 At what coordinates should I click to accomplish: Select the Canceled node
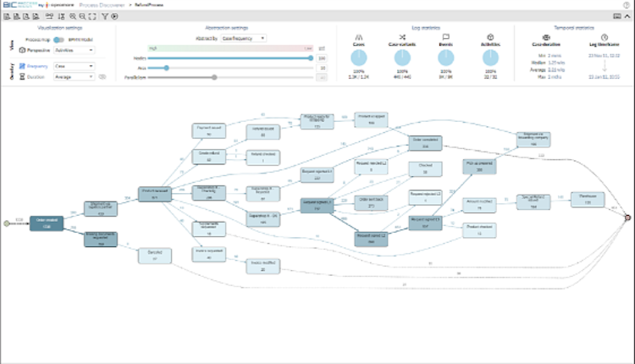pyautogui.click(x=155, y=256)
